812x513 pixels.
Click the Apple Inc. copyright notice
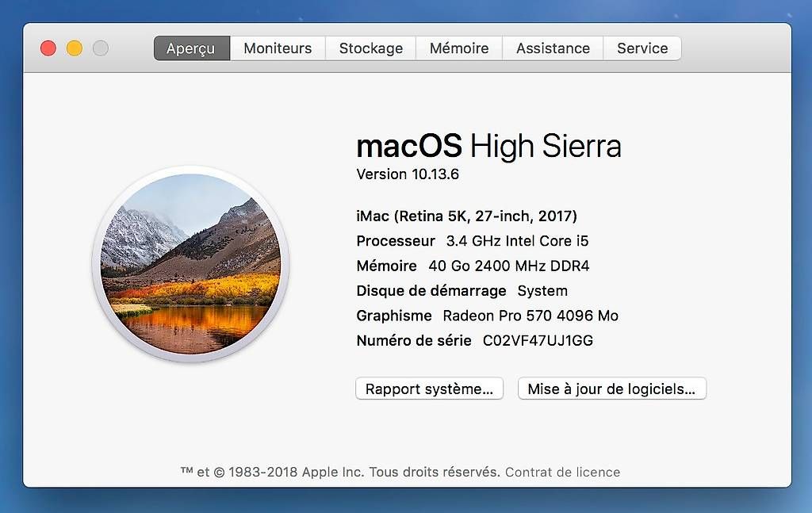[339, 472]
